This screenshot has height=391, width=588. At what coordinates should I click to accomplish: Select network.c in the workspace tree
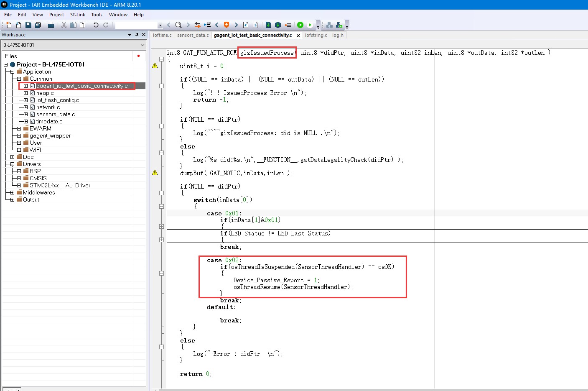pos(48,107)
